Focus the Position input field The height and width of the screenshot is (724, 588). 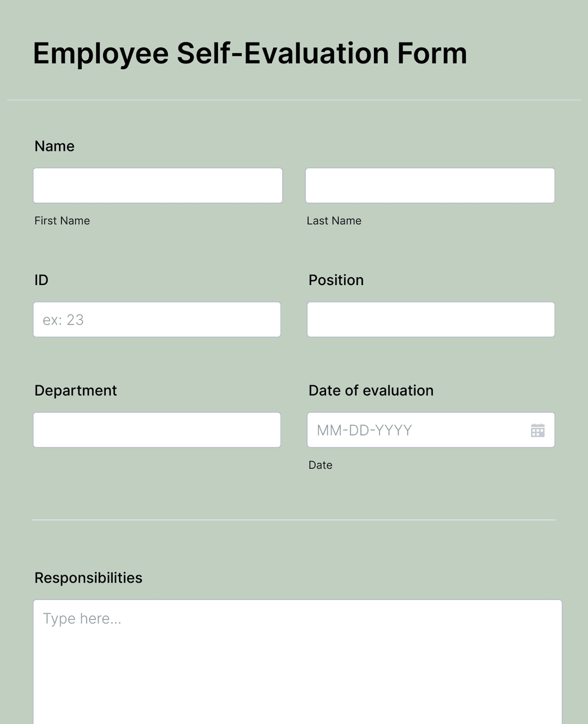pos(430,319)
